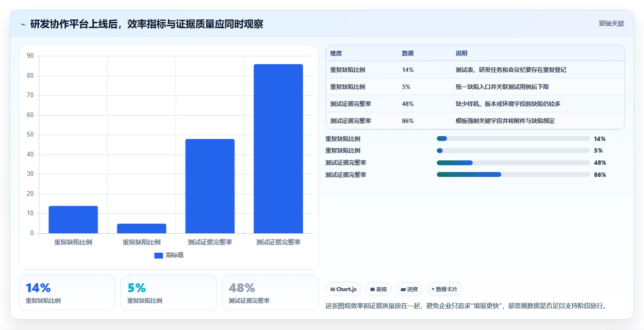The width and height of the screenshot is (644, 330).
Task: Open the 5% 重复缺陷比例 data card
Action: click(x=168, y=293)
